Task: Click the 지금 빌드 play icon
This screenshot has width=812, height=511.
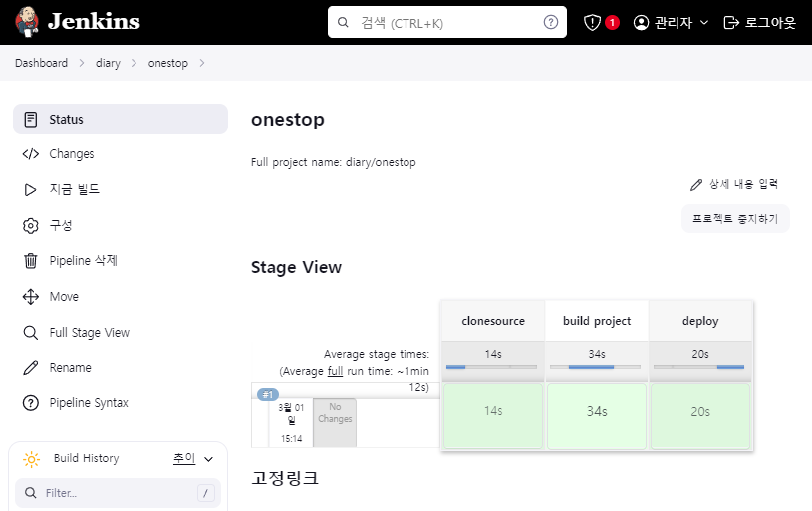Action: [31, 190]
